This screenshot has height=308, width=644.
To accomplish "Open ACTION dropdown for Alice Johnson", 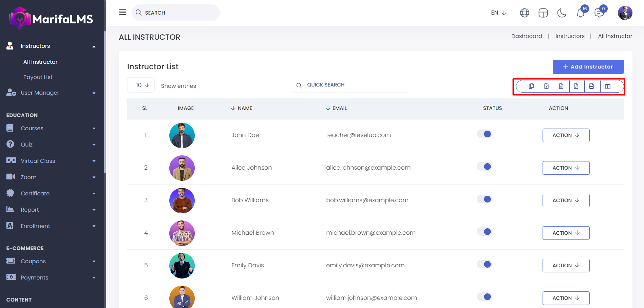I will click(566, 168).
